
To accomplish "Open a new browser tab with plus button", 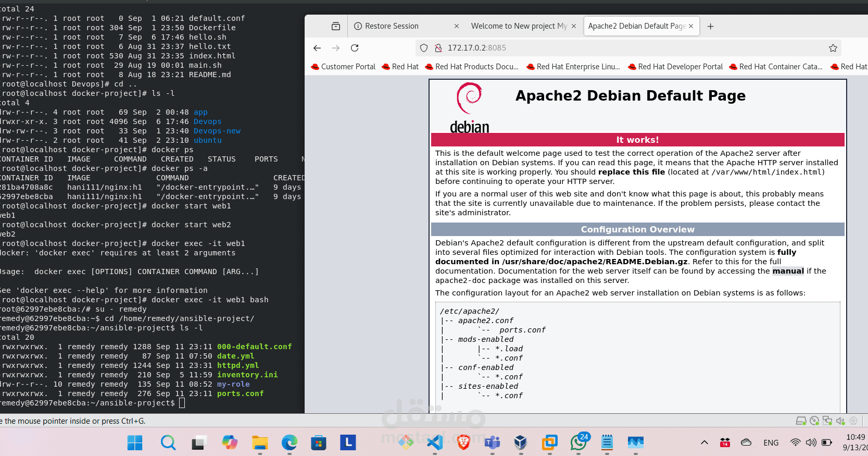I will pos(710,26).
